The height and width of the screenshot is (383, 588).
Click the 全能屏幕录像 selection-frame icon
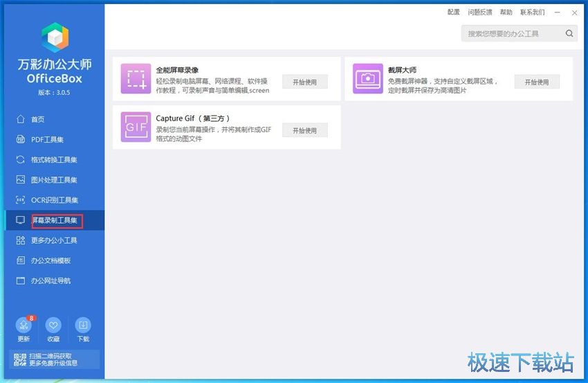pos(136,78)
